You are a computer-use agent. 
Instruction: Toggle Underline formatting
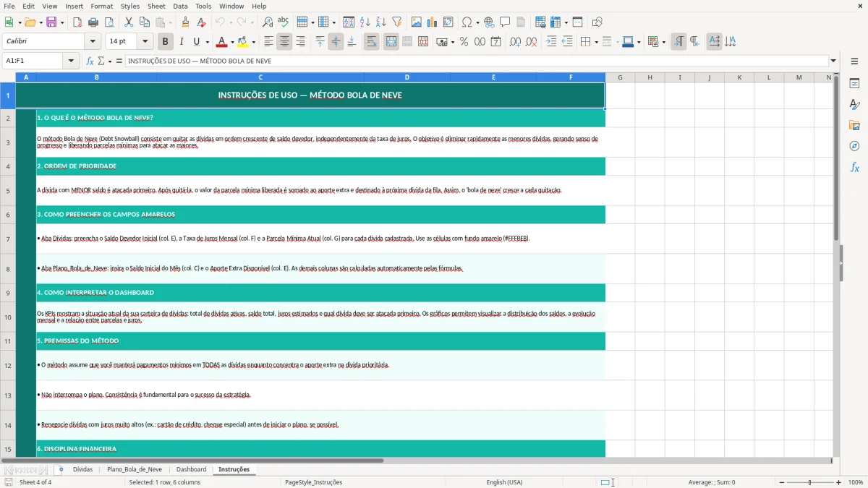coord(197,42)
